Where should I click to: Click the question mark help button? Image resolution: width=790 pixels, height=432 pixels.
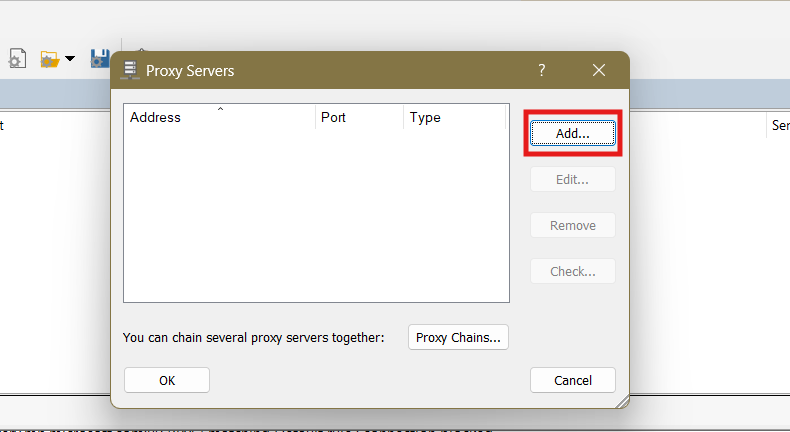[542, 70]
